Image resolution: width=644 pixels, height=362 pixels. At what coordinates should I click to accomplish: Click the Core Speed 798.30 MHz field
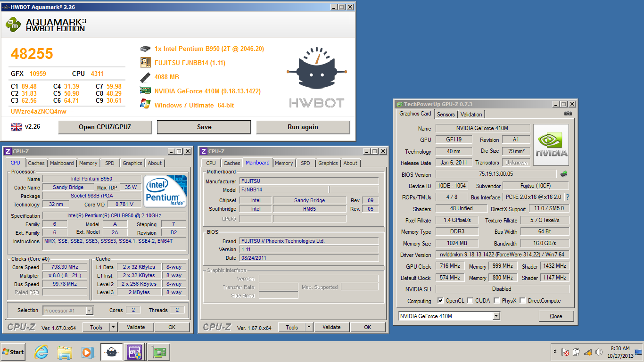click(65, 267)
